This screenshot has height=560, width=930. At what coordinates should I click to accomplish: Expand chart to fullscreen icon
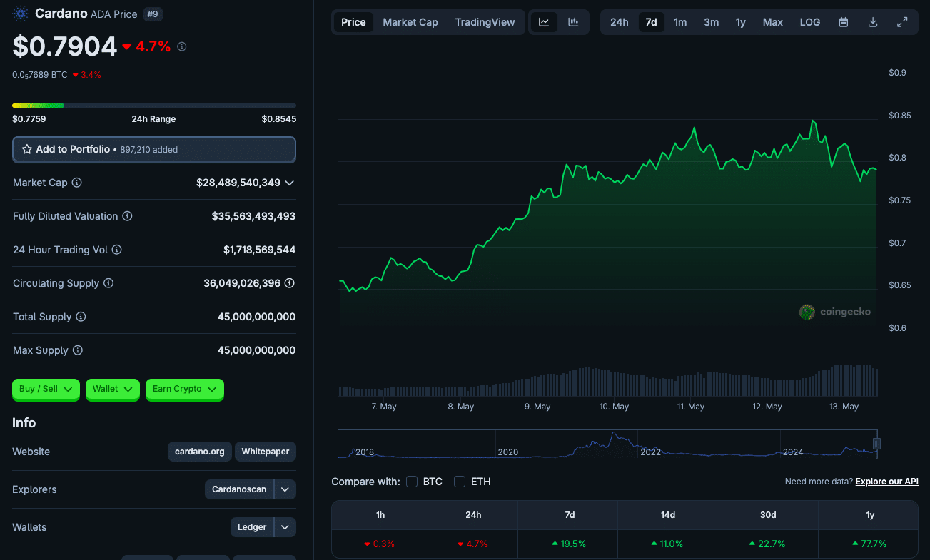click(902, 22)
